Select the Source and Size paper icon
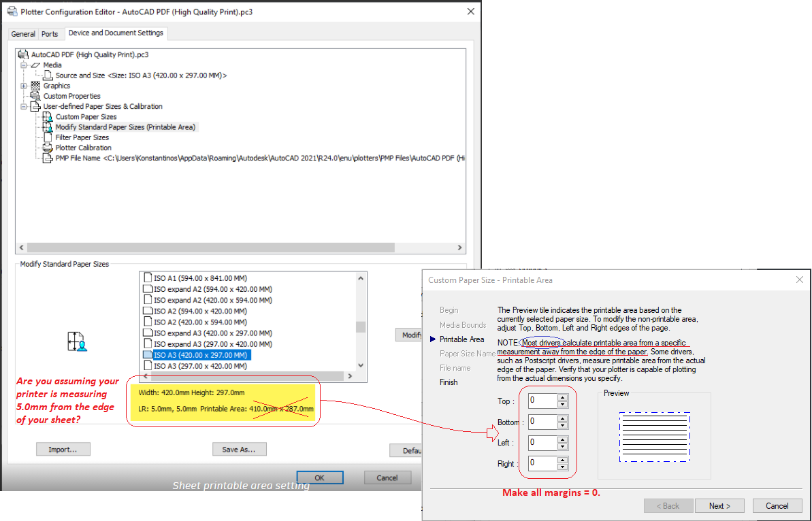This screenshot has width=812, height=521. point(48,75)
